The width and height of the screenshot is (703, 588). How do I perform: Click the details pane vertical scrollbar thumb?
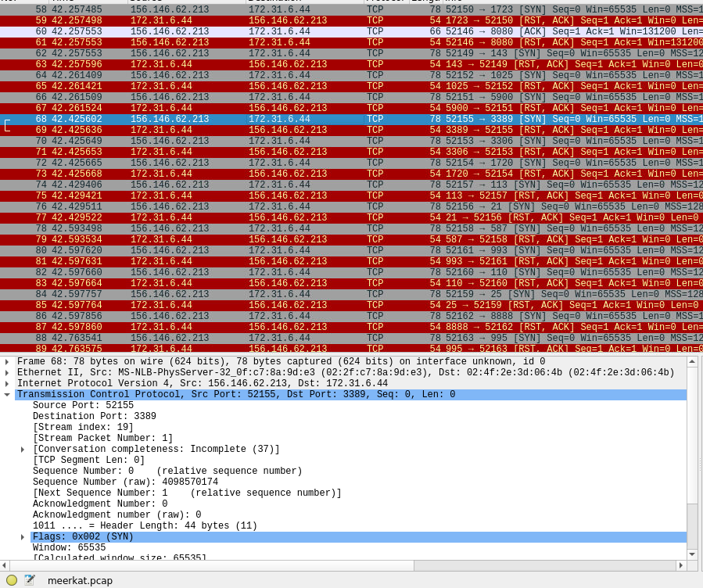pyautogui.click(x=692, y=525)
